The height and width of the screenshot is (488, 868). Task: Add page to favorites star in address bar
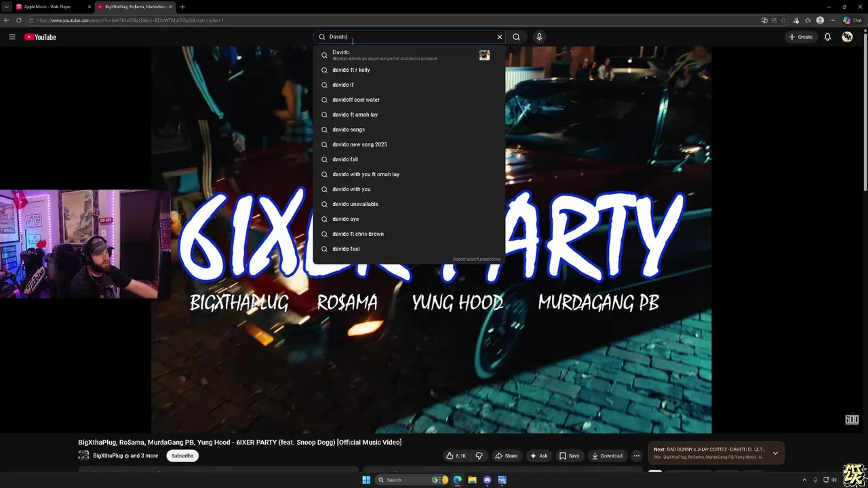pyautogui.click(x=784, y=20)
